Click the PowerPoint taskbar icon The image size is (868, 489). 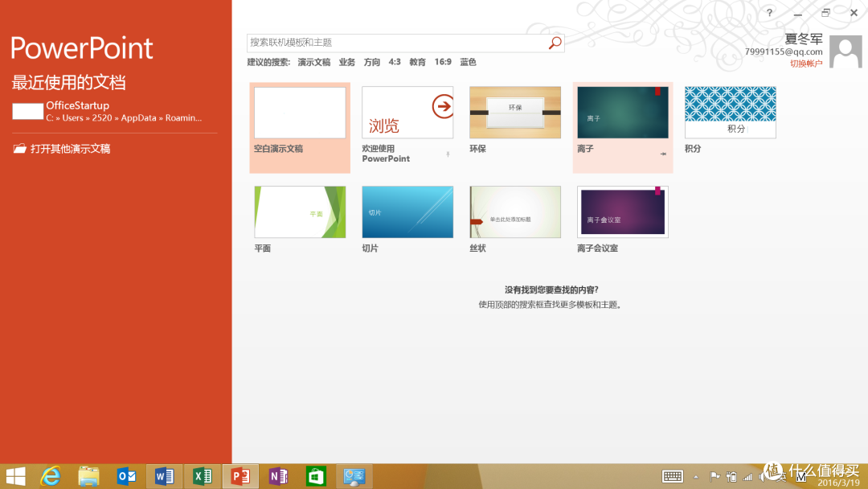pos(240,476)
